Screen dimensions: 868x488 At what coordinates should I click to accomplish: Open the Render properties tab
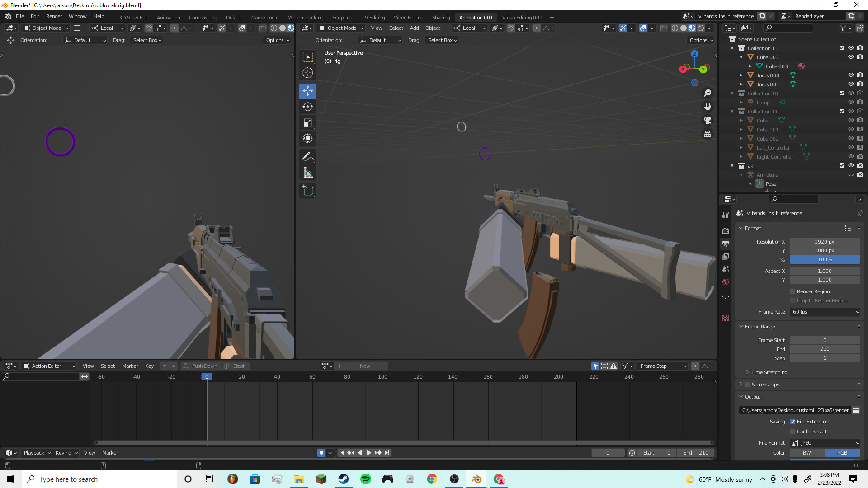[x=726, y=231]
